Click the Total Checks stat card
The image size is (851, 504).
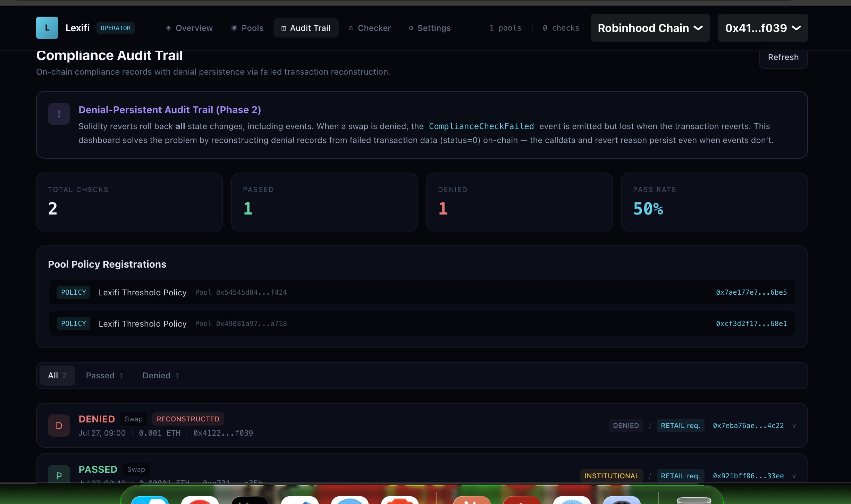point(129,202)
